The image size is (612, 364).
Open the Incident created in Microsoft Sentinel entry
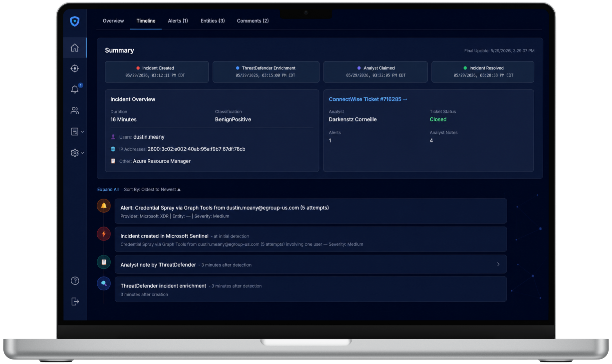[311, 240]
